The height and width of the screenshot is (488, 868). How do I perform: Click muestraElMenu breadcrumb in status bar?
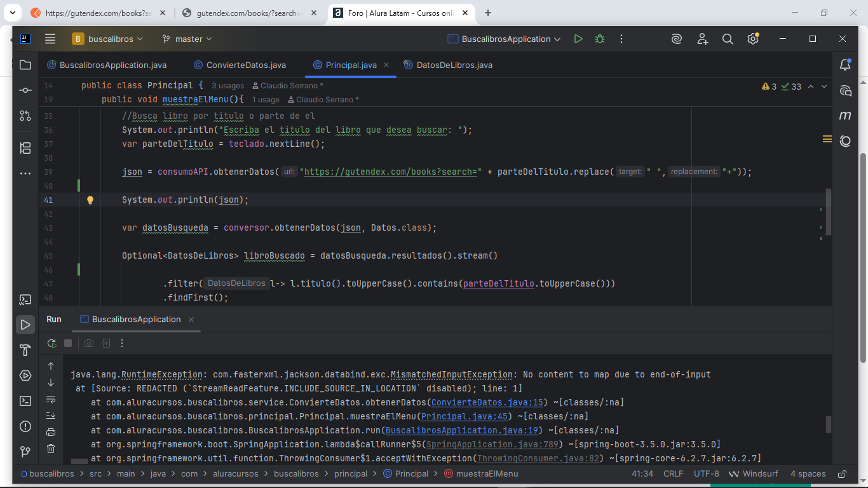[481, 474]
